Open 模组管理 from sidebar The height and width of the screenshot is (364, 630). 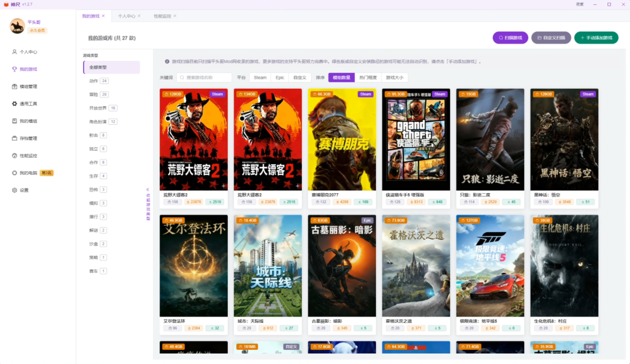tap(25, 86)
